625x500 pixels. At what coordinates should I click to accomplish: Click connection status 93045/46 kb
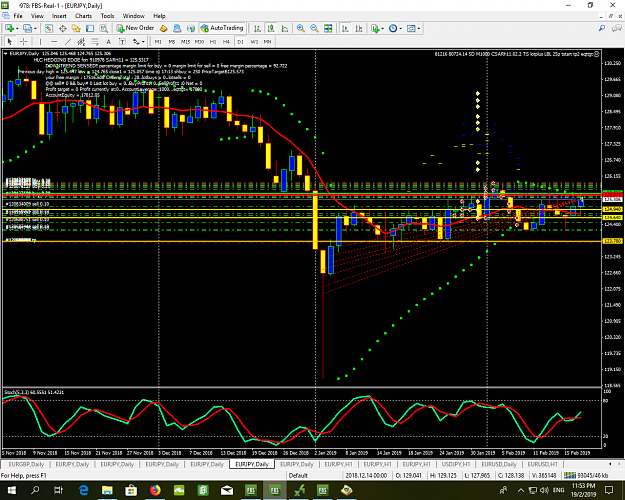pyautogui.click(x=586, y=475)
